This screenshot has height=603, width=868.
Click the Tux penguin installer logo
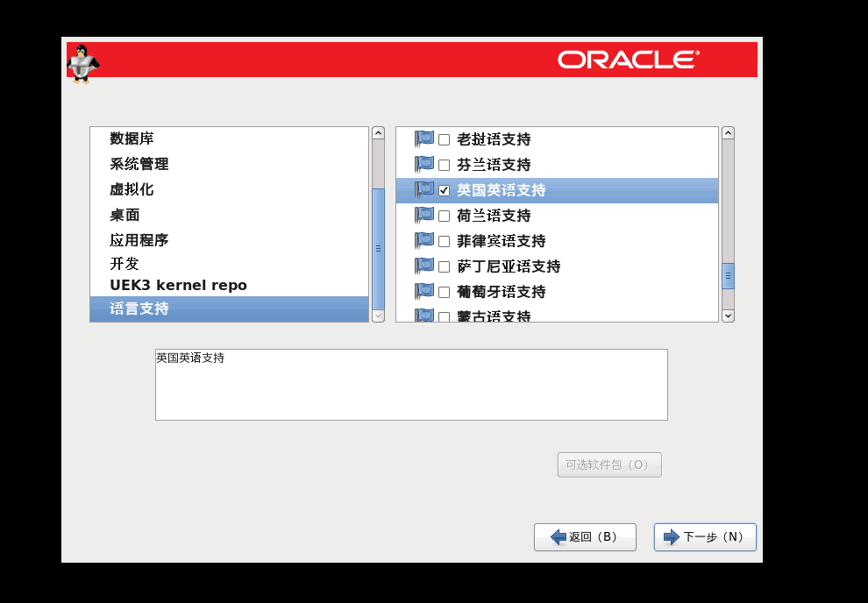[82, 63]
